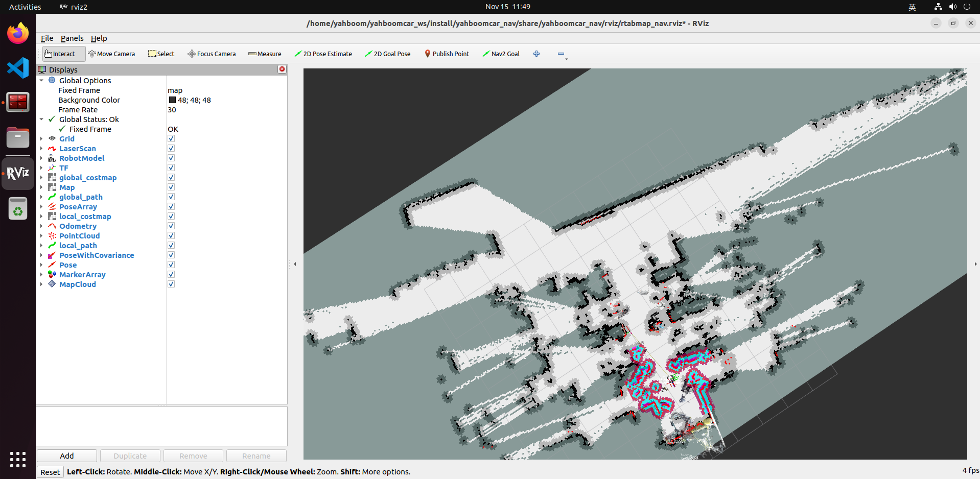Open Trash from the dock
The image size is (980, 479).
click(x=18, y=208)
